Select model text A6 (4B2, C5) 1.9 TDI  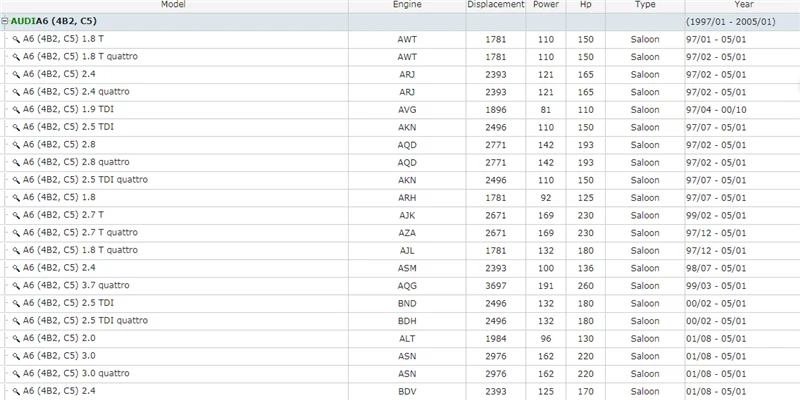(x=68, y=109)
